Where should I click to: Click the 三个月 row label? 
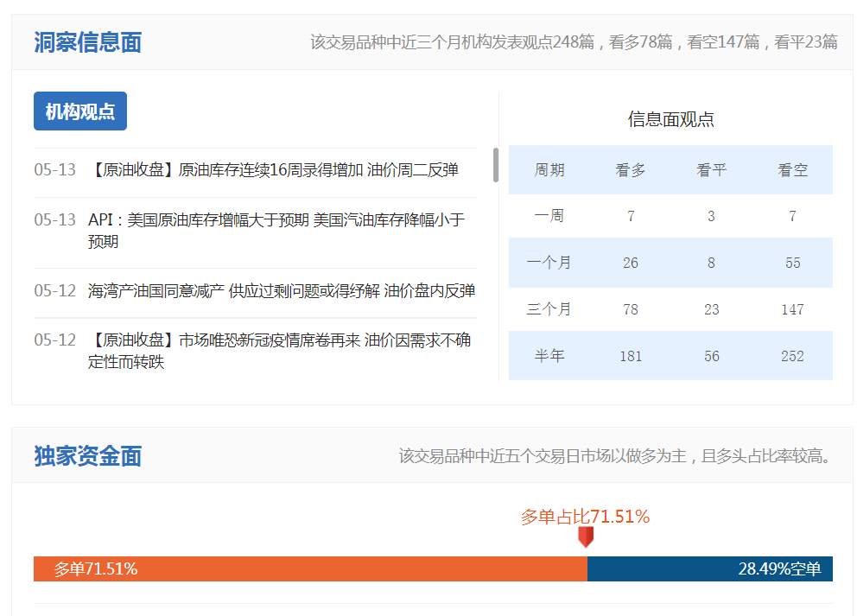[x=549, y=309]
